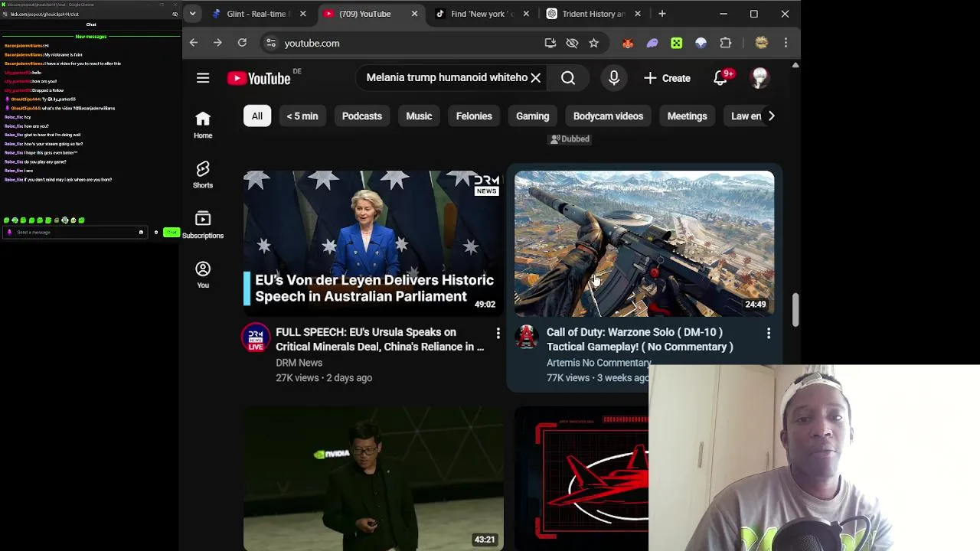
Task: Select the Podcasts filter chip
Action: [362, 116]
